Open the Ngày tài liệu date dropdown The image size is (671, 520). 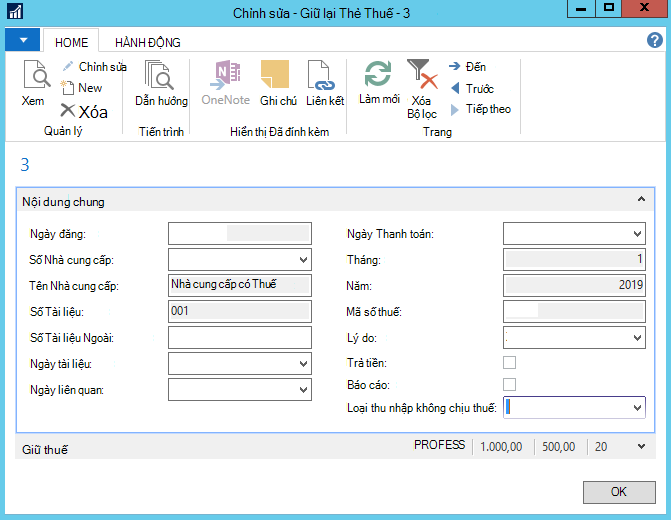tap(303, 364)
